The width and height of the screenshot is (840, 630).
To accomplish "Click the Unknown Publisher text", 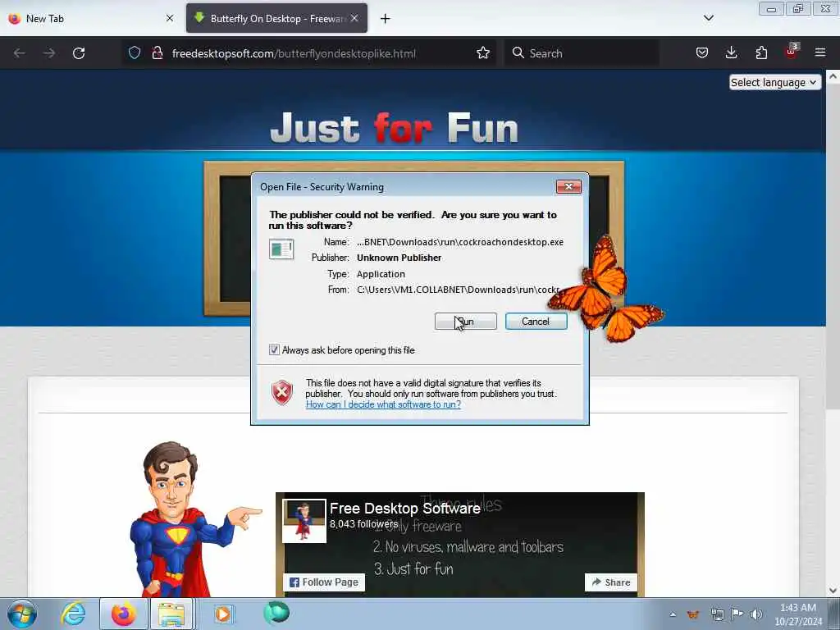I will click(x=399, y=258).
